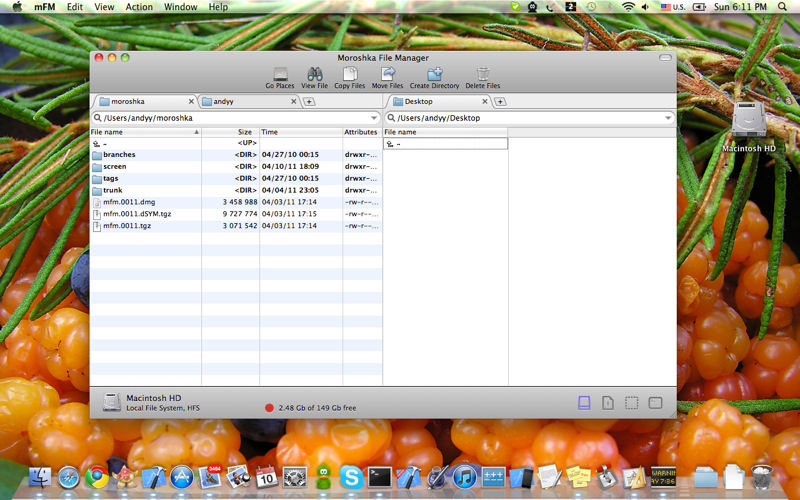This screenshot has height=500, width=800.
Task: Click the Go Places toolbar icon
Action: coord(280,75)
